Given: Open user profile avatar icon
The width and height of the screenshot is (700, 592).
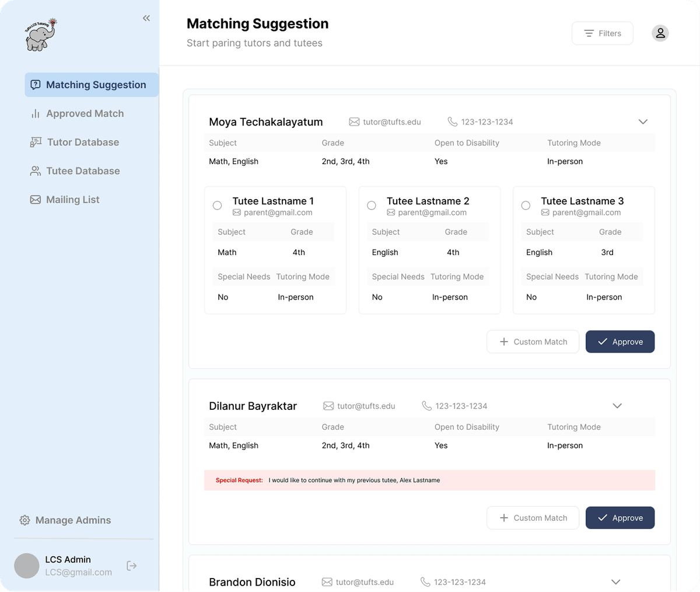Looking at the screenshot, I should click(660, 33).
